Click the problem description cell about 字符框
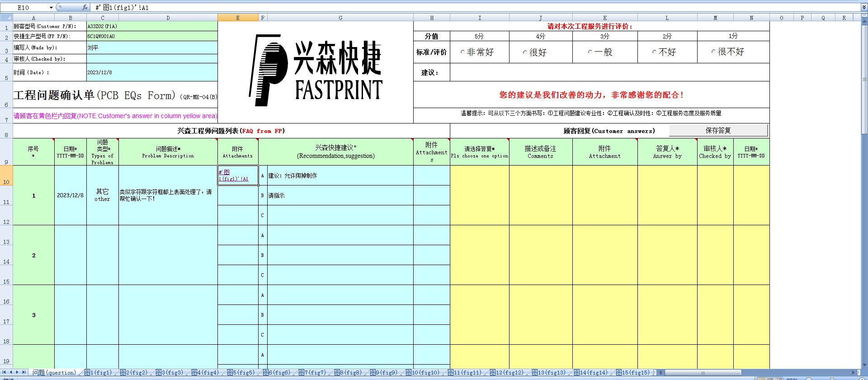This screenshot has height=380, width=868. click(168, 195)
